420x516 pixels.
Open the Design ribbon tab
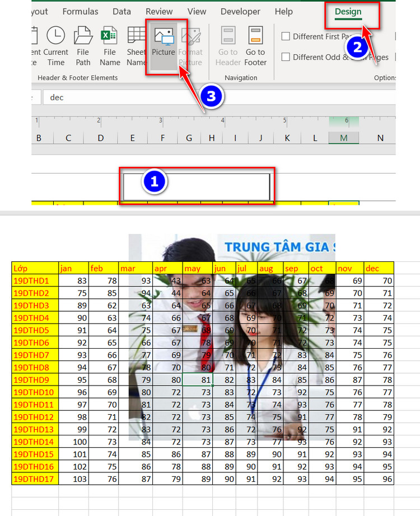coord(348,12)
